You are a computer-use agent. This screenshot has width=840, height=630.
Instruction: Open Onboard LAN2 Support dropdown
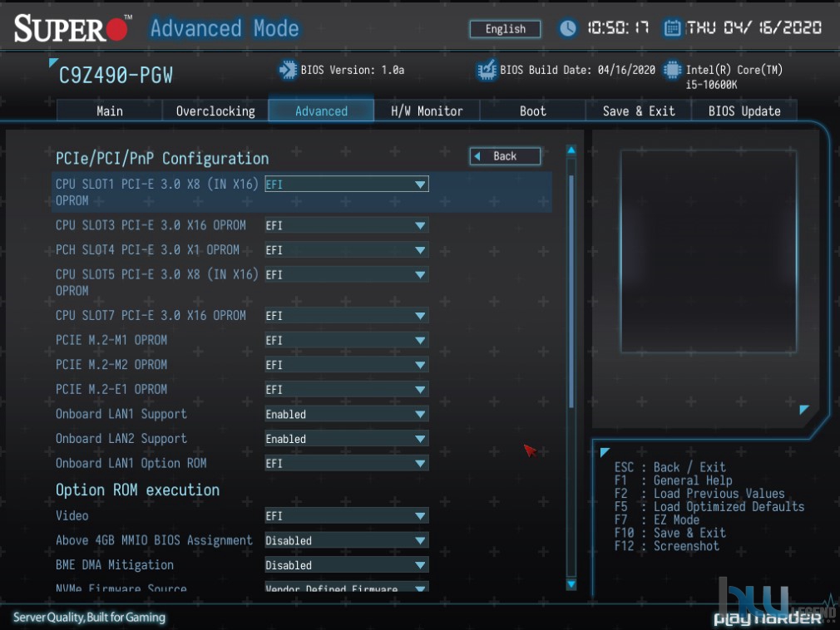347,439
